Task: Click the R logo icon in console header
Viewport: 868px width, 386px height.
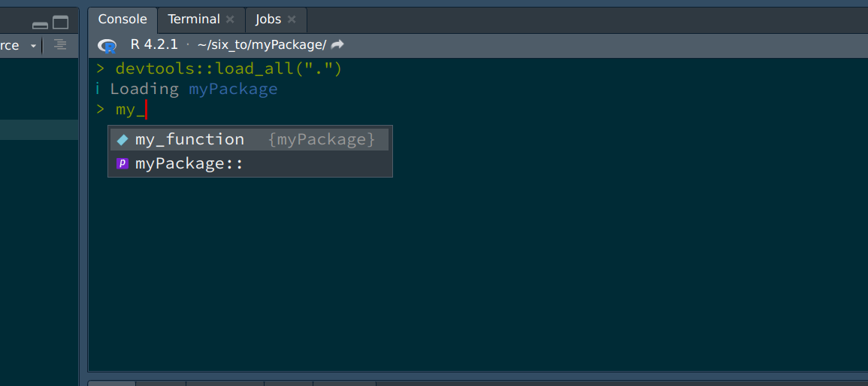Action: point(107,45)
